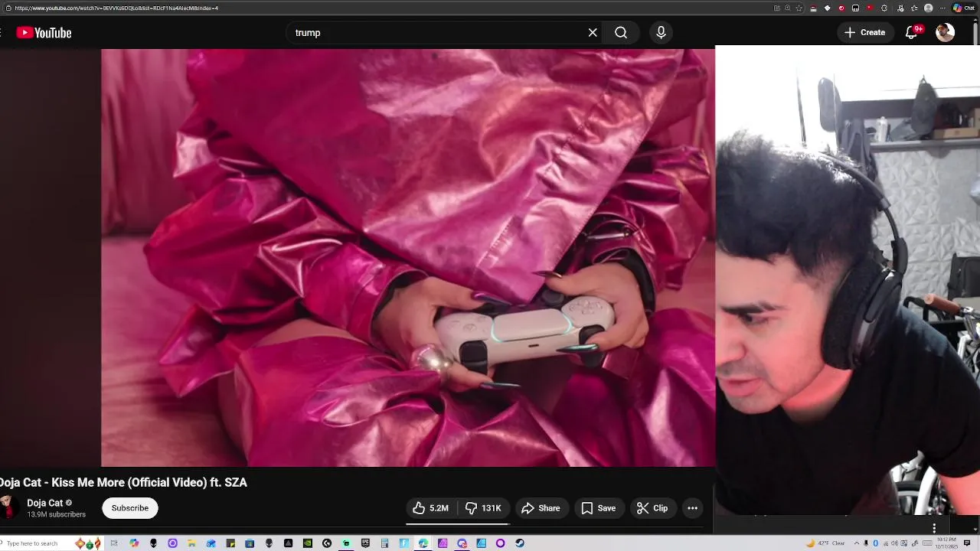Click the magnifier search button
The width and height of the screenshot is (980, 551).
(x=621, y=33)
